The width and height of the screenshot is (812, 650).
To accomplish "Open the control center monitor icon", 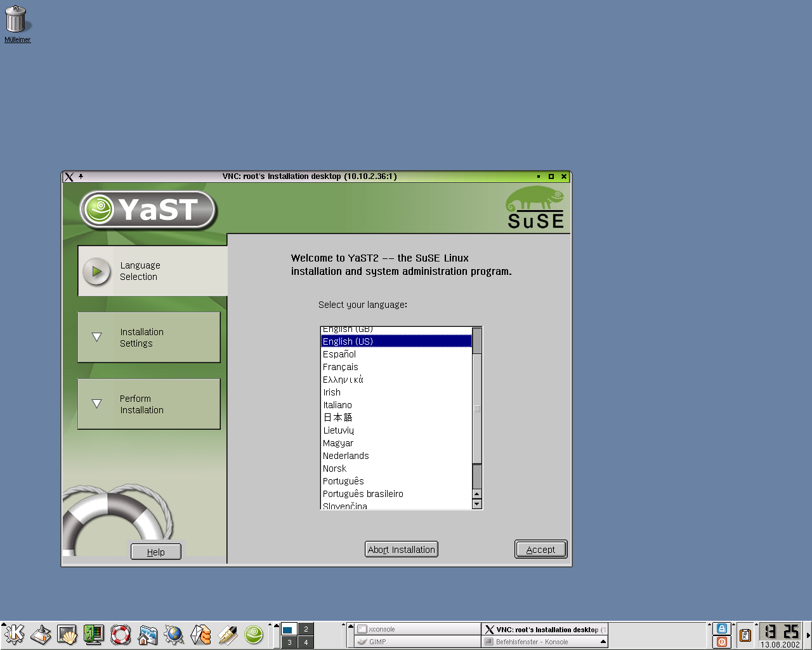I will (x=94, y=634).
